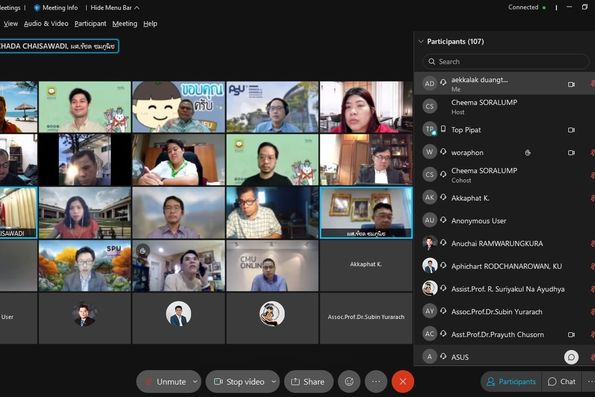Viewport: 595px width, 397px height.
Task: Open the Participant menu
Action: [90, 24]
